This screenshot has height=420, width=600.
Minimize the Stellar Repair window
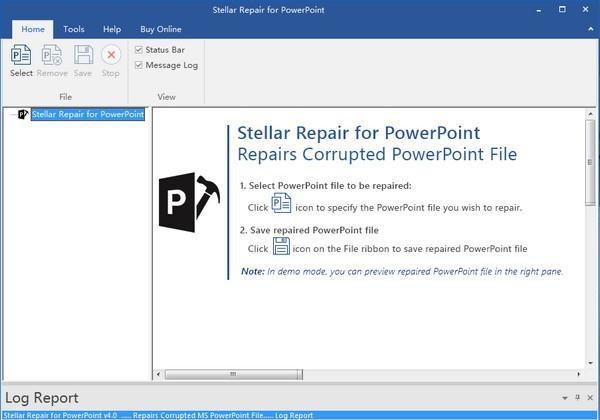point(539,10)
